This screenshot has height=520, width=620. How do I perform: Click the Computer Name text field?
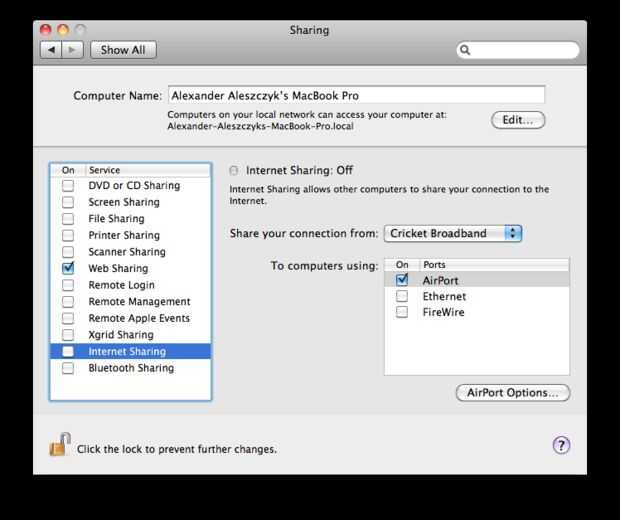(x=357, y=95)
